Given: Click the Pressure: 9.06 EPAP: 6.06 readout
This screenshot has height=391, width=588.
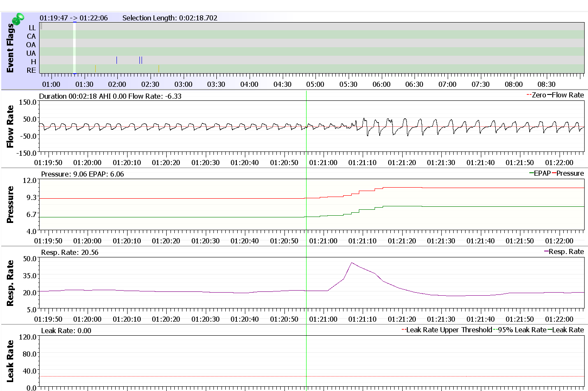Looking at the screenshot, I should [82, 174].
